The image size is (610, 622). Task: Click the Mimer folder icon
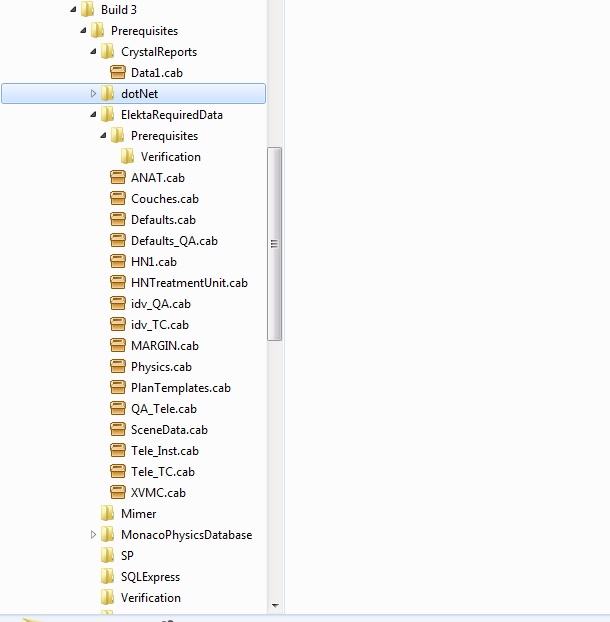click(108, 514)
